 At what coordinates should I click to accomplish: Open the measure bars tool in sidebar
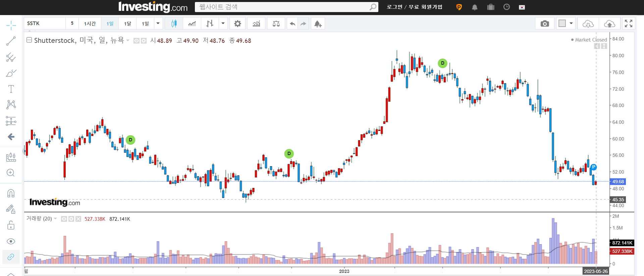pyautogui.click(x=11, y=157)
